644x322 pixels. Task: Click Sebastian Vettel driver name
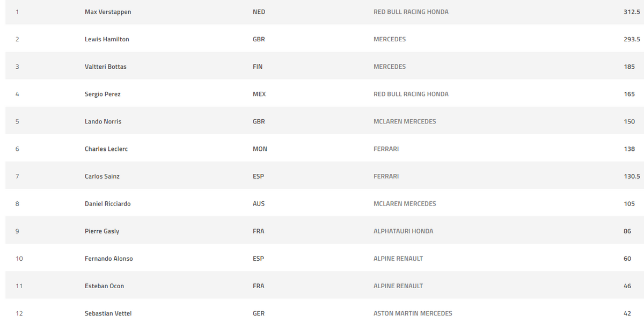pos(108,313)
